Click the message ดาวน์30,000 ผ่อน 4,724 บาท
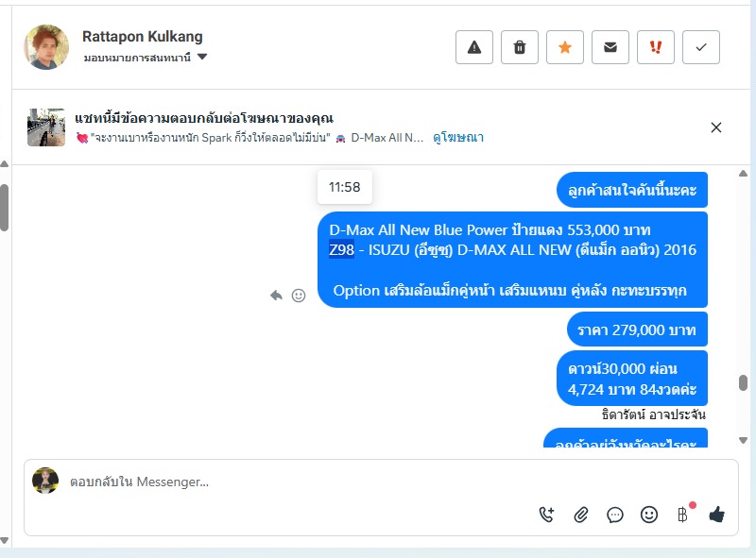 tap(631, 379)
